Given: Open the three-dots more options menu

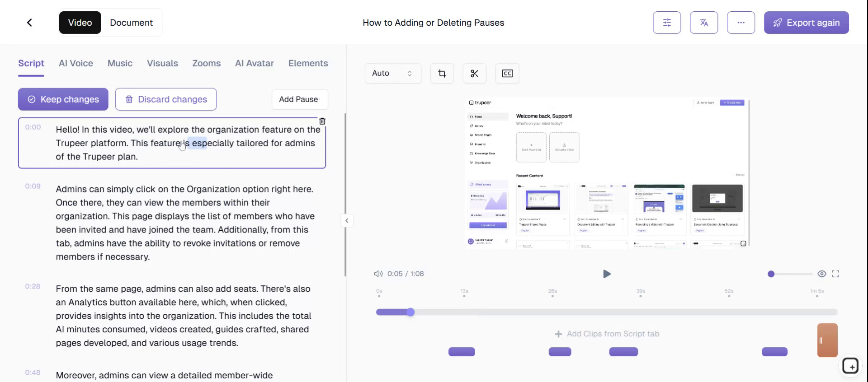Looking at the screenshot, I should pyautogui.click(x=741, y=23).
